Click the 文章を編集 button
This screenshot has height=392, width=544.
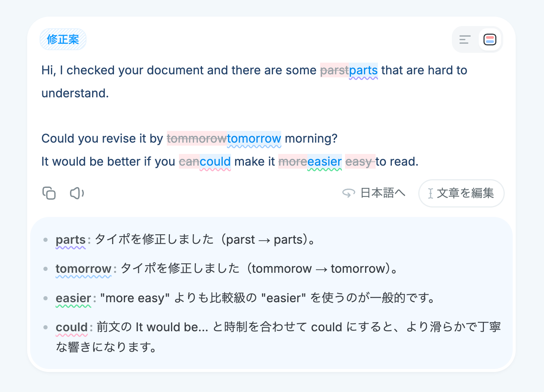tap(461, 193)
